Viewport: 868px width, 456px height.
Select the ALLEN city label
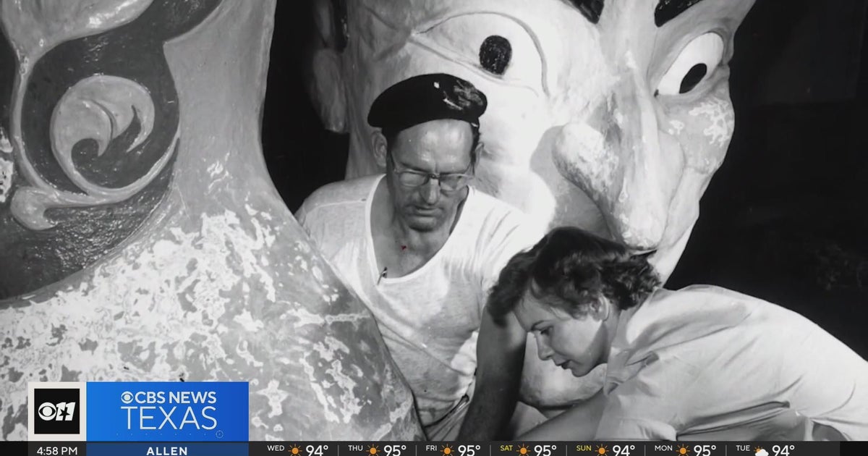click(x=167, y=450)
